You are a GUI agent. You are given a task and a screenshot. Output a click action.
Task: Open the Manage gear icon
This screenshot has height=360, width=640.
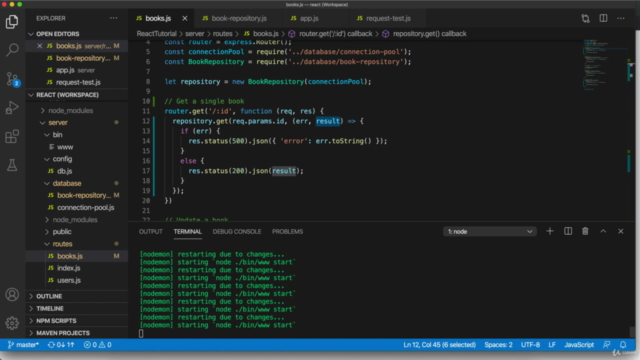point(12,323)
